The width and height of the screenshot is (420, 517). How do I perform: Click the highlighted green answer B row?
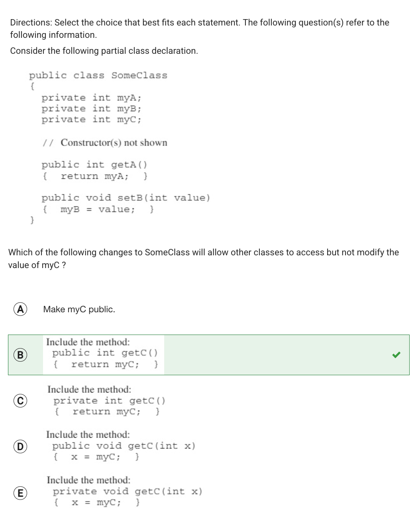pyautogui.click(x=209, y=355)
